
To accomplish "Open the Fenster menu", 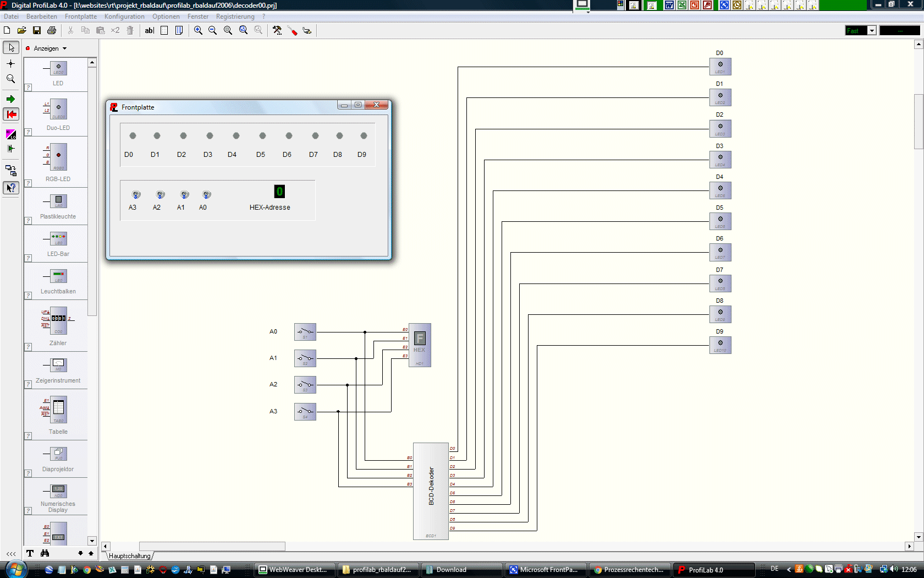I will (x=198, y=17).
